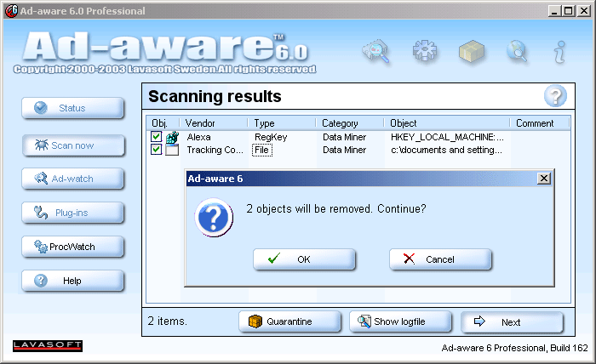Click the info 'i' icon in header

[559, 52]
